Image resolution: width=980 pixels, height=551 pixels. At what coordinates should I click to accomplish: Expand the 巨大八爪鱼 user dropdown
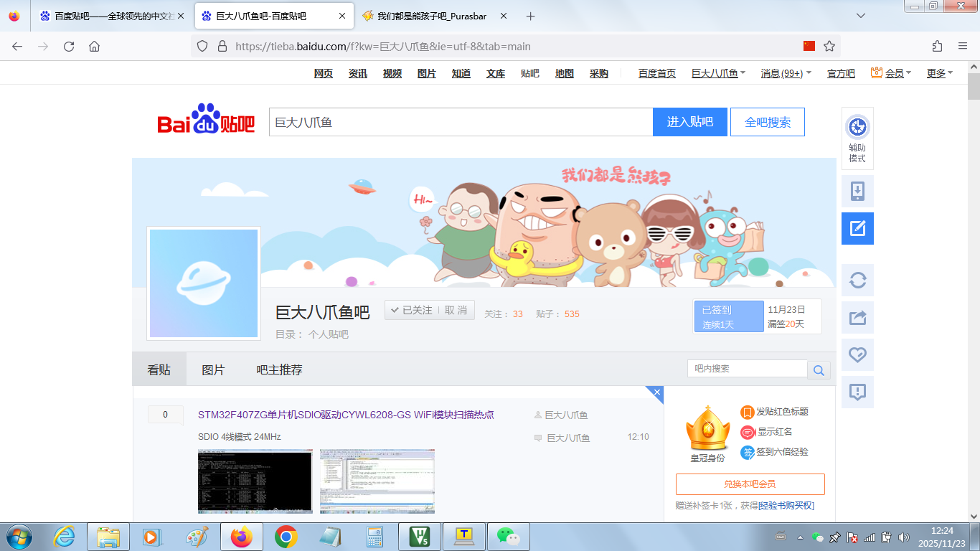tap(718, 73)
